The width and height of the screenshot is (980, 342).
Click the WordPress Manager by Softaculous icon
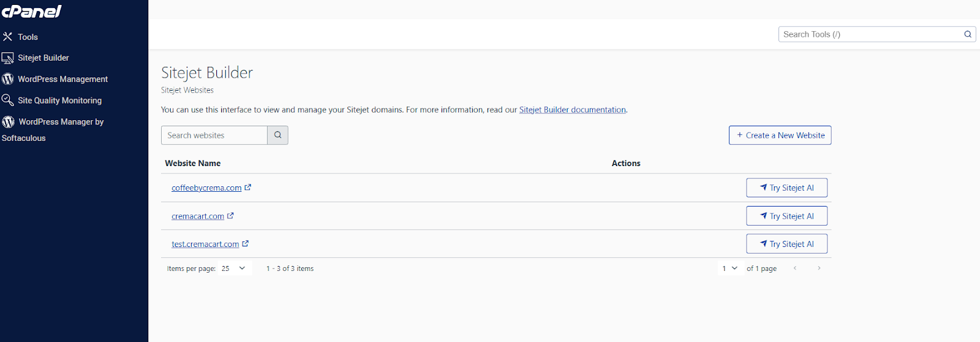(8, 122)
